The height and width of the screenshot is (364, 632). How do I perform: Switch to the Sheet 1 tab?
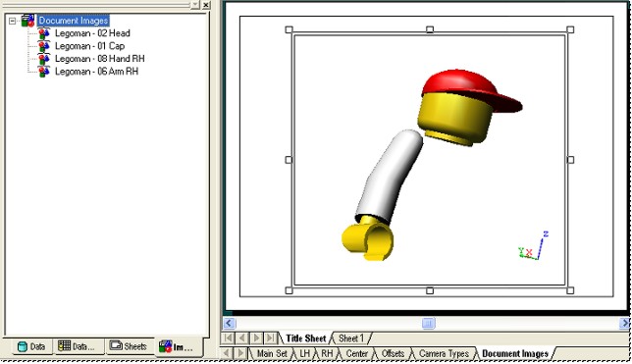point(350,338)
